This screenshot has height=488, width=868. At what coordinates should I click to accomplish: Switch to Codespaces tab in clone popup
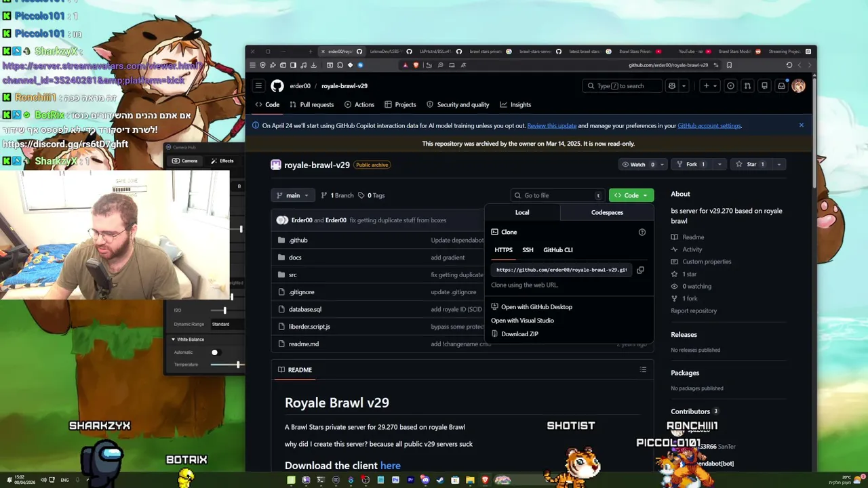(607, 212)
